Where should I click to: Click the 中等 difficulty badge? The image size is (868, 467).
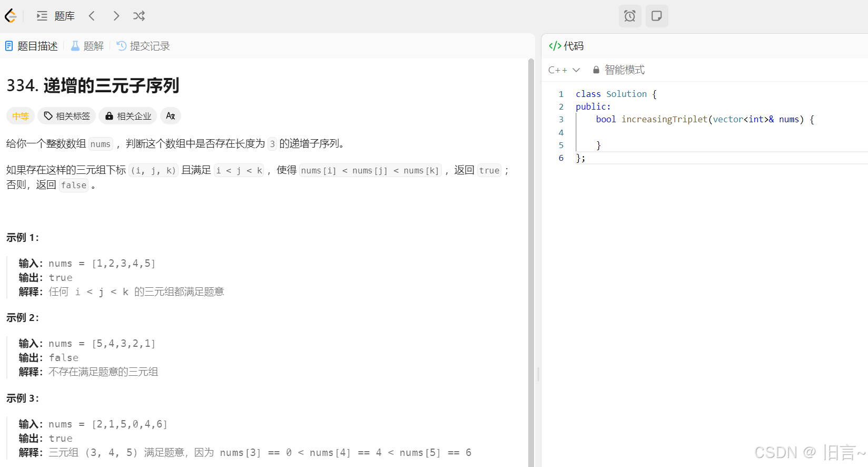pos(21,116)
